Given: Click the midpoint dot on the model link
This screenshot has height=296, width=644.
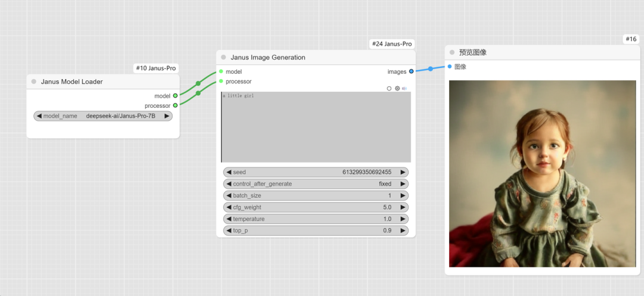Looking at the screenshot, I should tap(199, 83).
